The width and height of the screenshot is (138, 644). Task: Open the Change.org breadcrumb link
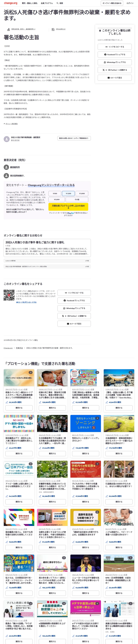(x=8, y=348)
